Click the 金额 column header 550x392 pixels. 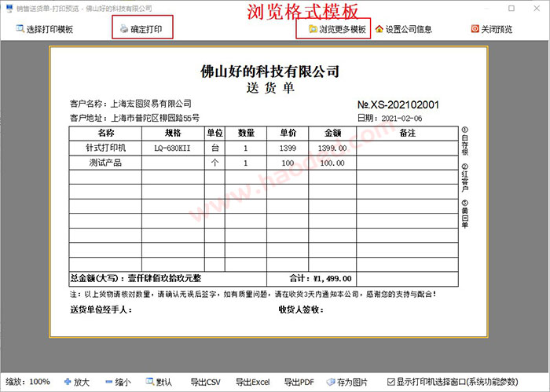[x=332, y=134]
